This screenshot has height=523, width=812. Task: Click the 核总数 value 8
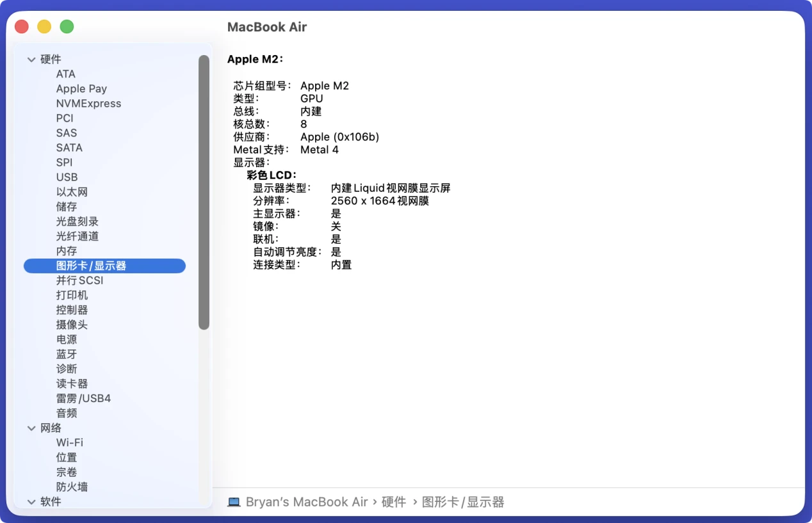click(304, 124)
